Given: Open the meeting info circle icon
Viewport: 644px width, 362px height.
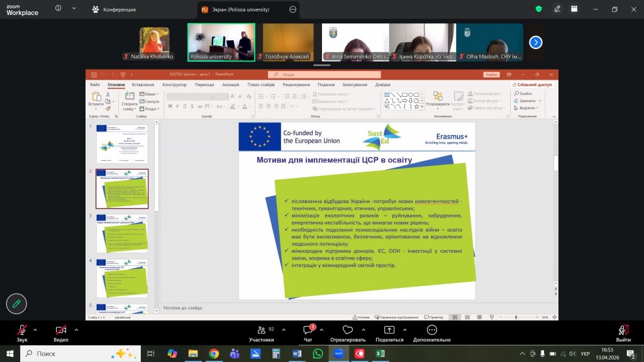Looking at the screenshot, I should pos(59,9).
